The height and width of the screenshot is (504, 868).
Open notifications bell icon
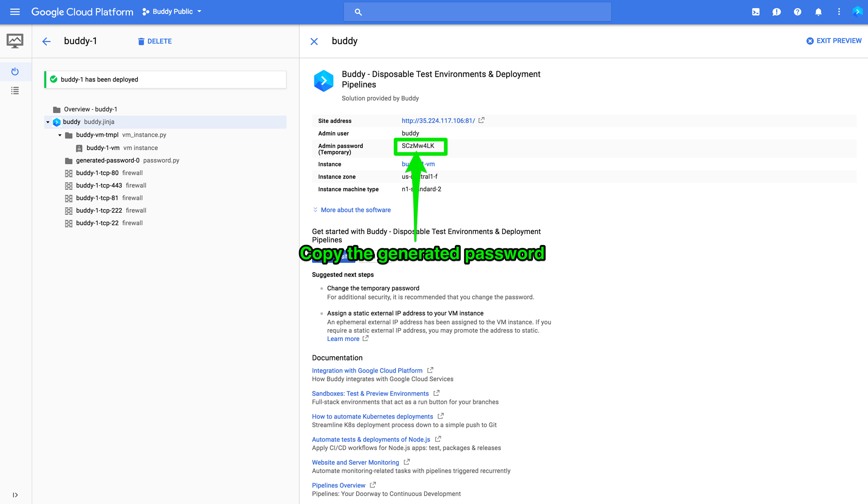818,12
